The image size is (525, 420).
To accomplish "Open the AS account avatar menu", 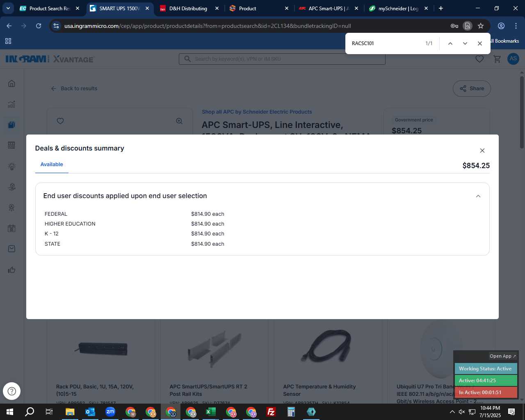I will point(513,59).
